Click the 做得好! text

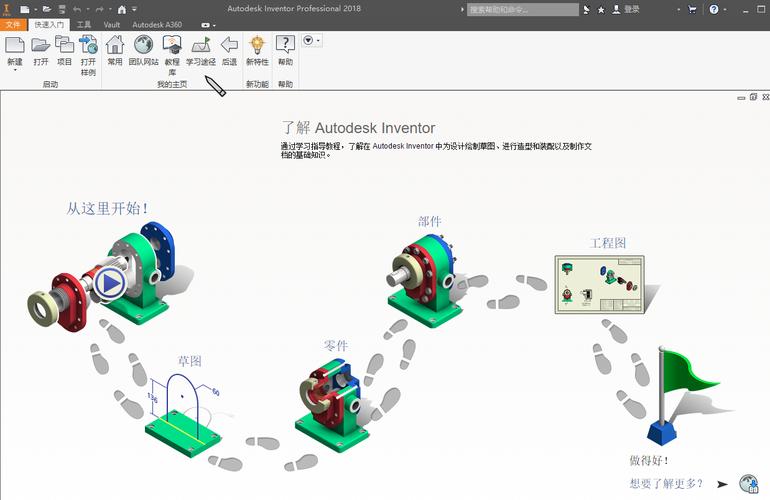649,461
